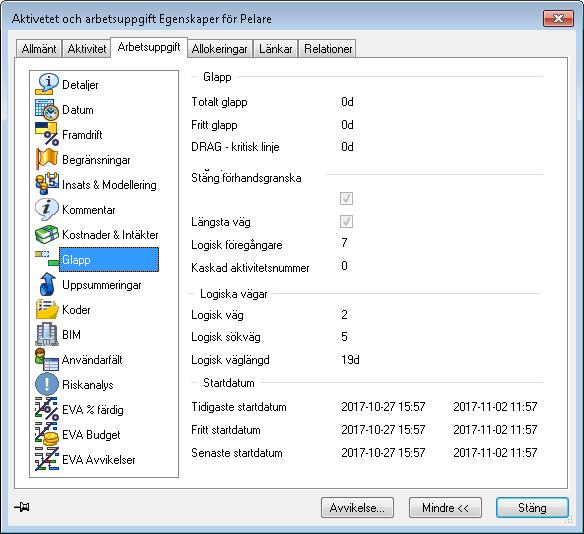Collapse dialog with Mindre << button
Screen dimensions: 584x534
pyautogui.click(x=445, y=508)
